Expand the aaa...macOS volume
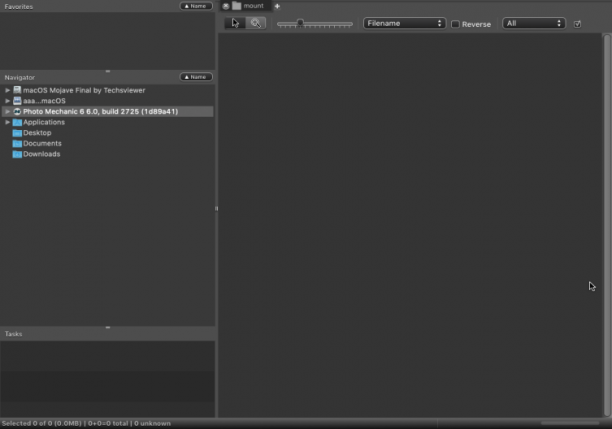612x429 pixels. click(7, 101)
